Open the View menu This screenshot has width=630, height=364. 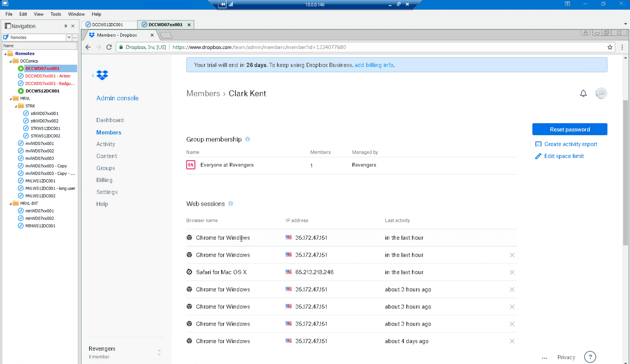click(x=38, y=14)
